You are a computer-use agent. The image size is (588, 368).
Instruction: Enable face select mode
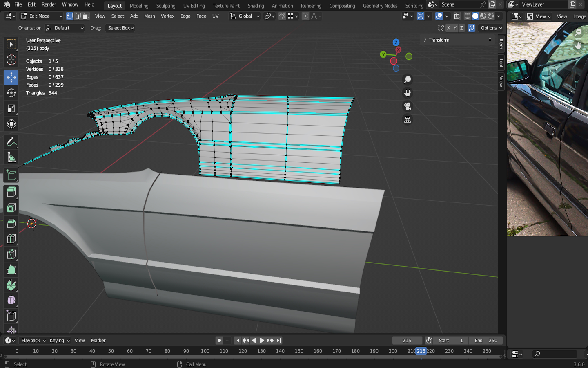(86, 16)
